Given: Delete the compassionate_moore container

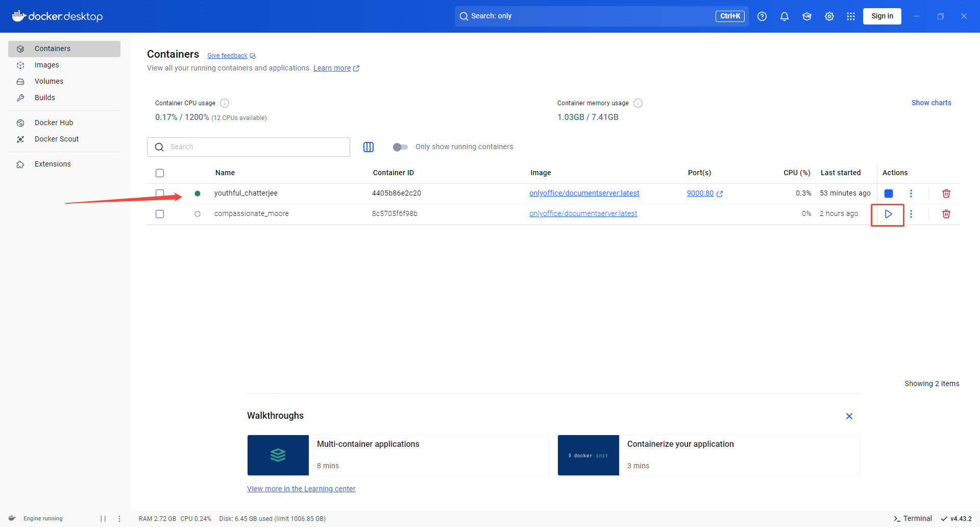Looking at the screenshot, I should click(946, 214).
